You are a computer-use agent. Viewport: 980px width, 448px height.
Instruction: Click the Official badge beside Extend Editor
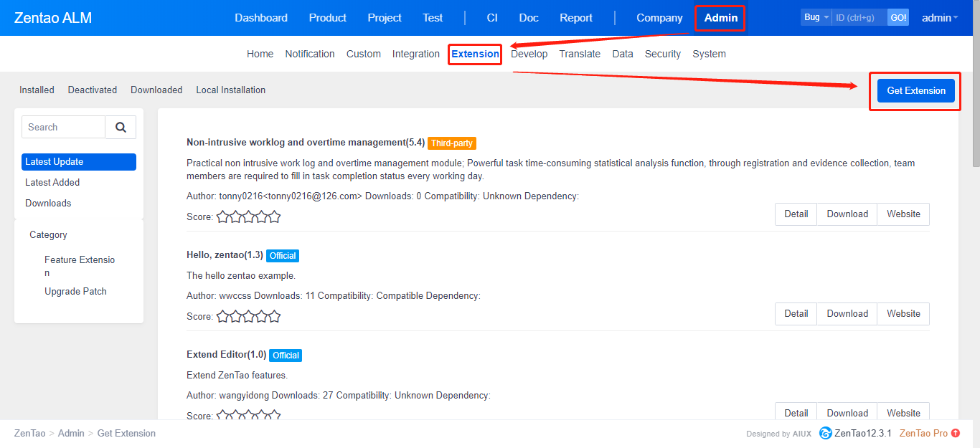tap(286, 355)
